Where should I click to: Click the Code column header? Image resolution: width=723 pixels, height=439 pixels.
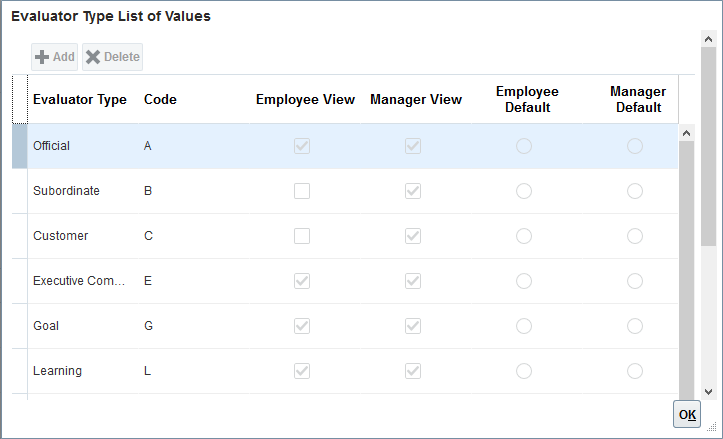160,100
